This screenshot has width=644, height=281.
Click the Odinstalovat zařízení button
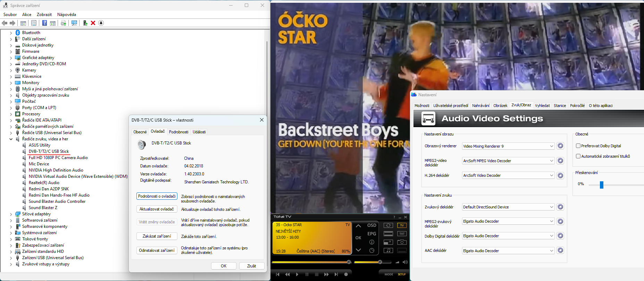pos(157,250)
